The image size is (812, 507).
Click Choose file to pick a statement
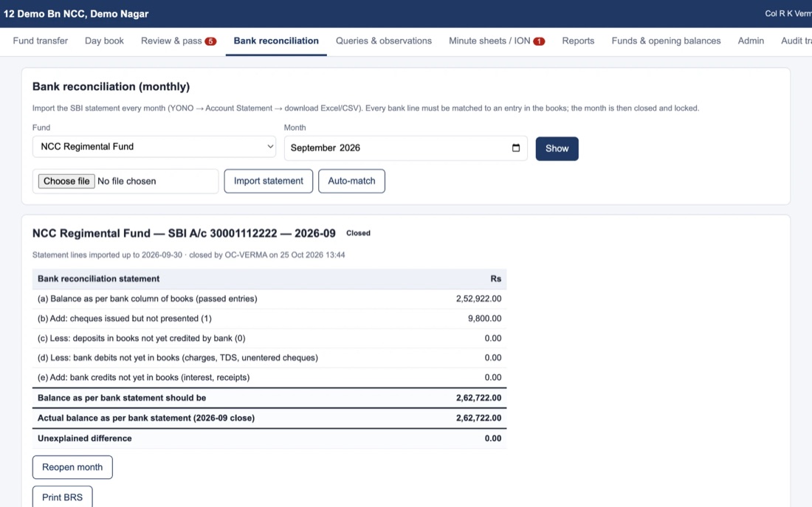point(66,182)
